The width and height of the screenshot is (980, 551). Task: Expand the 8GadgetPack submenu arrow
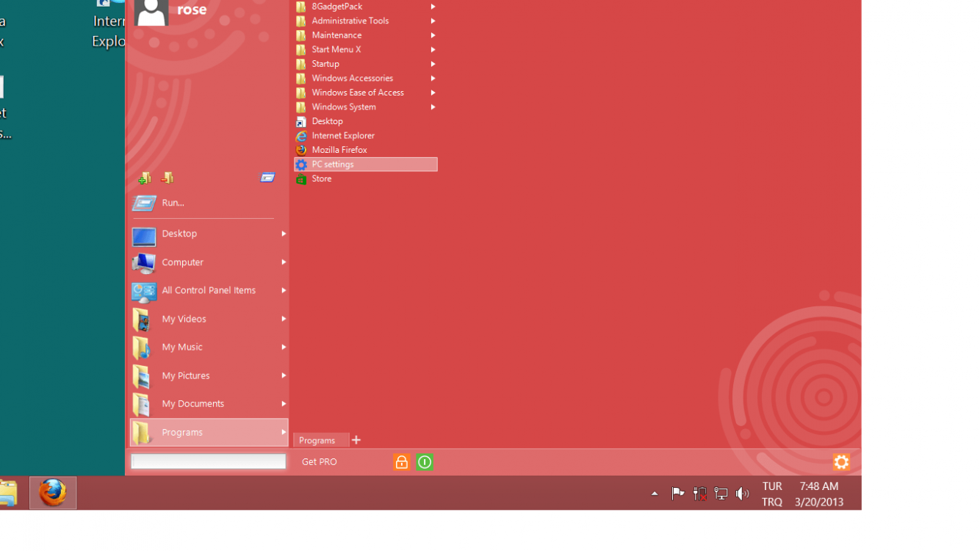[433, 7]
